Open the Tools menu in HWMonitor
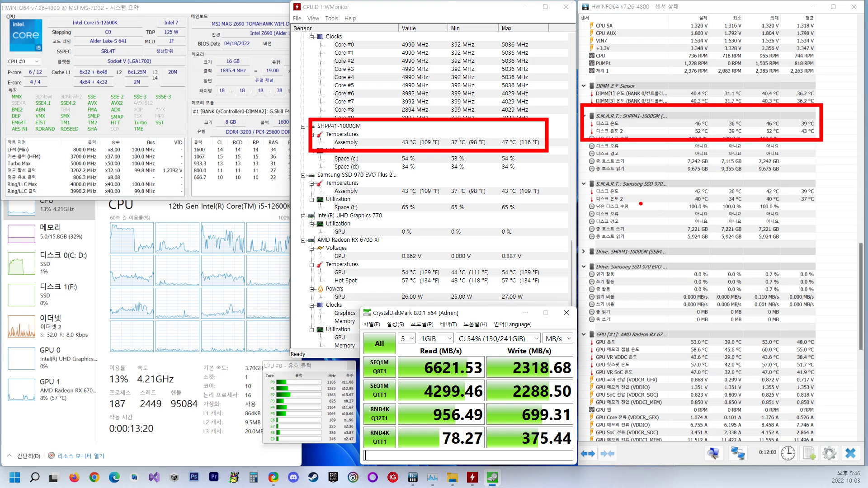The height and width of the screenshot is (488, 868). point(331,19)
